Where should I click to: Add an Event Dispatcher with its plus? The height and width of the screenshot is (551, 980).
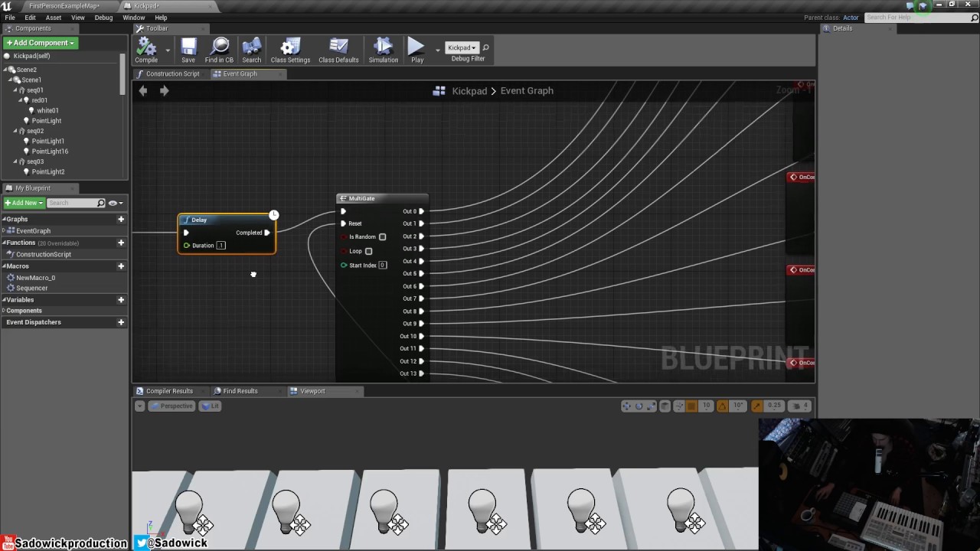(x=120, y=322)
